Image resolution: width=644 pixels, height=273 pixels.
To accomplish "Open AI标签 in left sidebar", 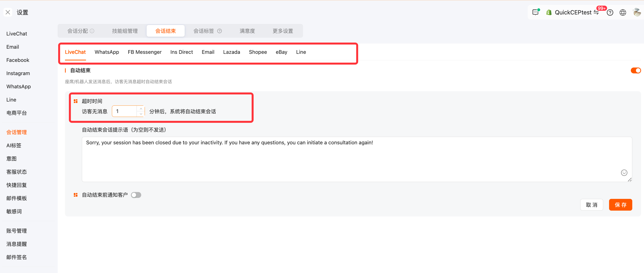I will point(14,145).
